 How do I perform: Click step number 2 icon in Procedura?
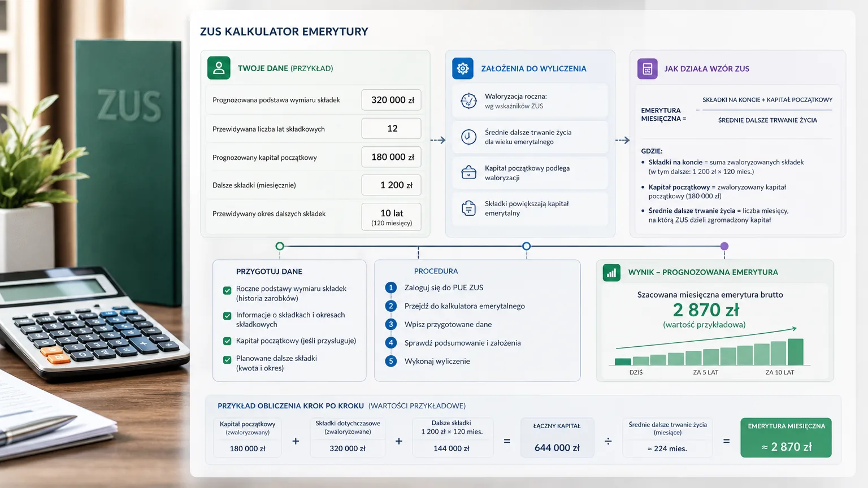tap(390, 306)
